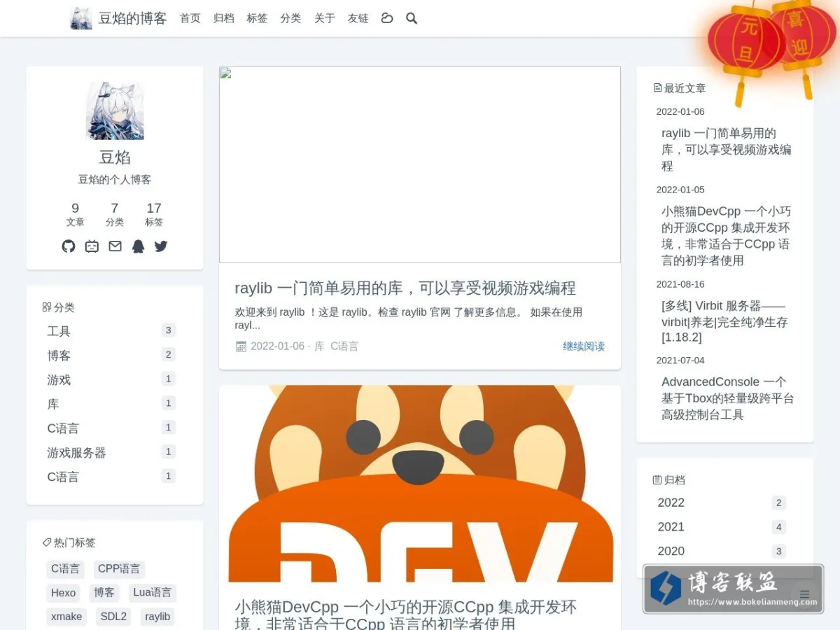Select the 工具 category in sidebar
Screen dimensions: 840x630
[x=111, y=331]
